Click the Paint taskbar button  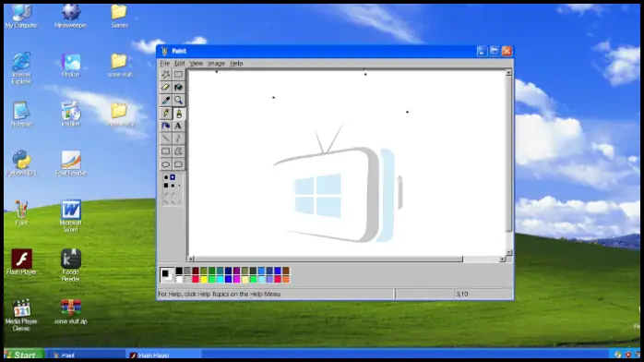pyautogui.click(x=86, y=355)
